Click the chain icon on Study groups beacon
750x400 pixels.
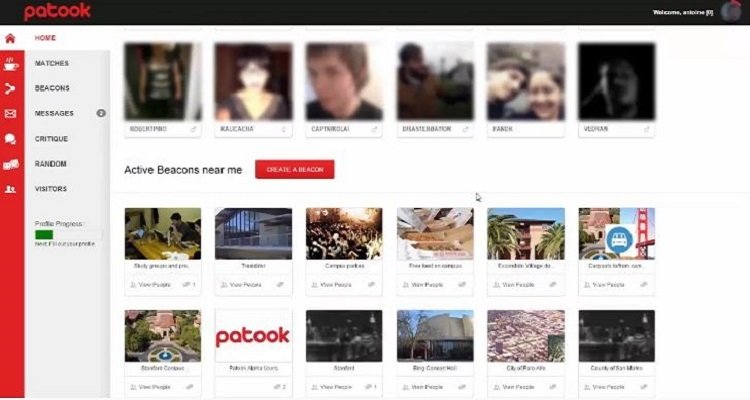187,285
